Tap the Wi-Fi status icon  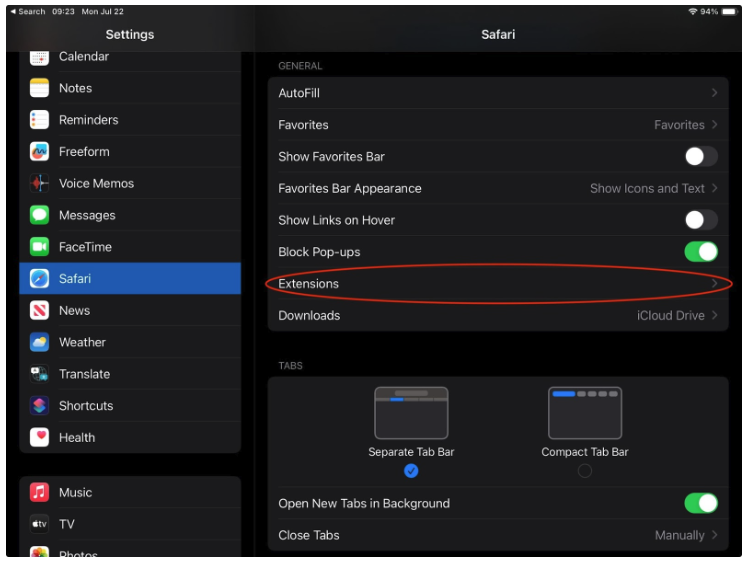(x=693, y=11)
